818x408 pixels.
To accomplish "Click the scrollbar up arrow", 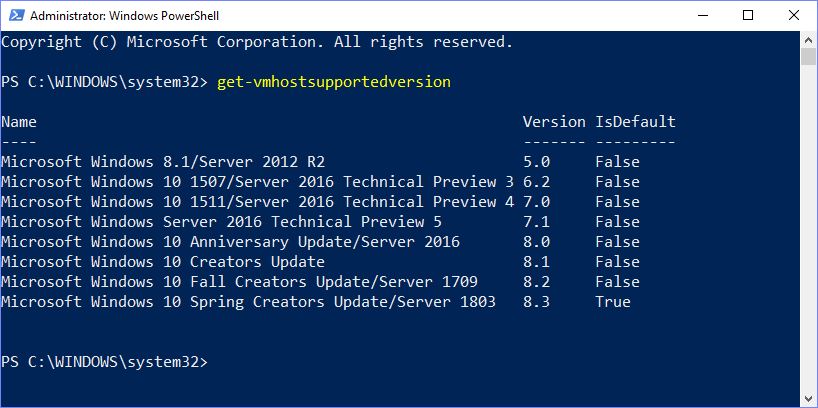I will click(x=809, y=39).
